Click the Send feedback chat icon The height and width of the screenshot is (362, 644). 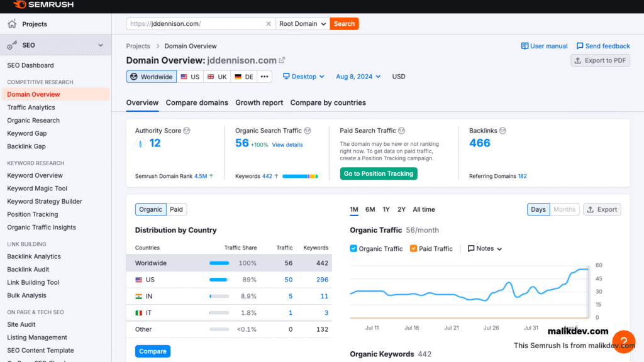click(580, 46)
